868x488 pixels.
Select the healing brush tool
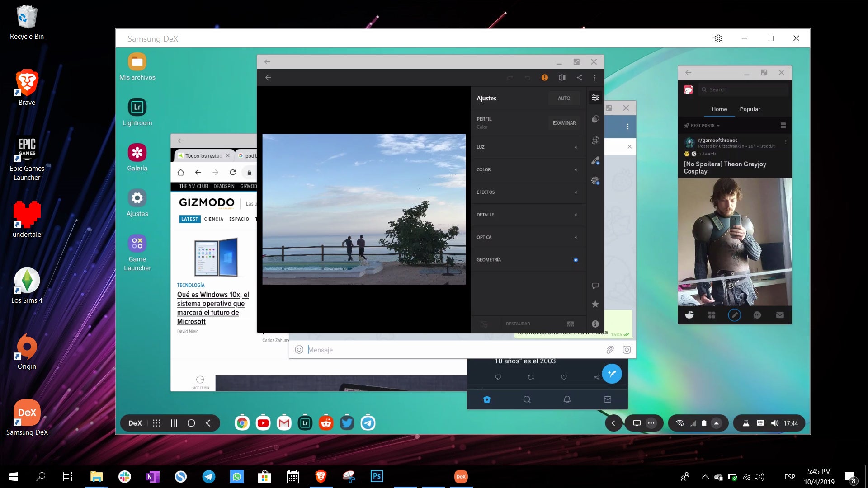pyautogui.click(x=595, y=161)
